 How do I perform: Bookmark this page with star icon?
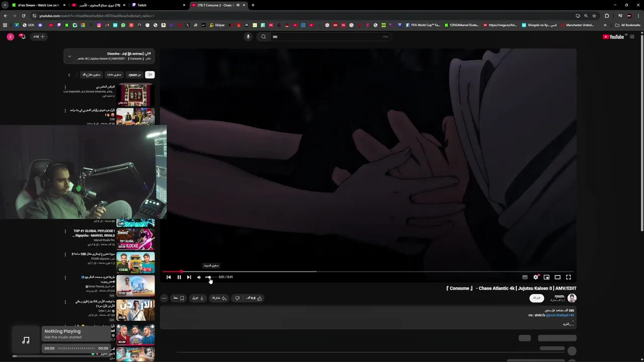[594, 16]
